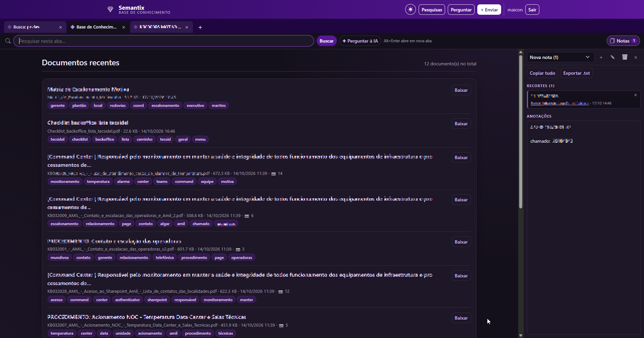This screenshot has width=644, height=338.
Task: Delete note with the trash icon
Action: (625, 57)
